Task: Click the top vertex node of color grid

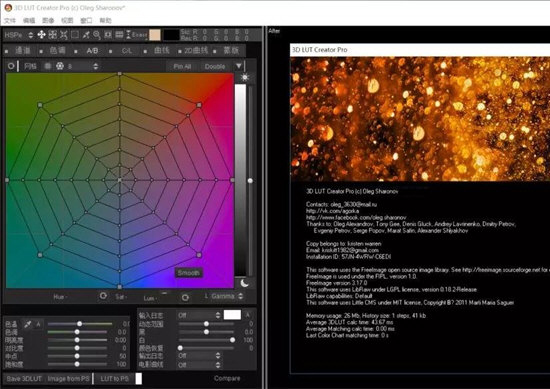Action: (x=120, y=74)
